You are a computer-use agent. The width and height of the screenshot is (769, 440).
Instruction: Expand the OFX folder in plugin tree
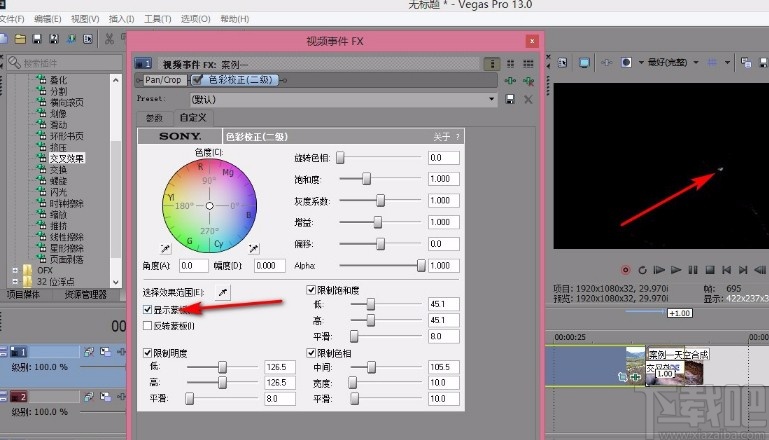[x=15, y=268]
